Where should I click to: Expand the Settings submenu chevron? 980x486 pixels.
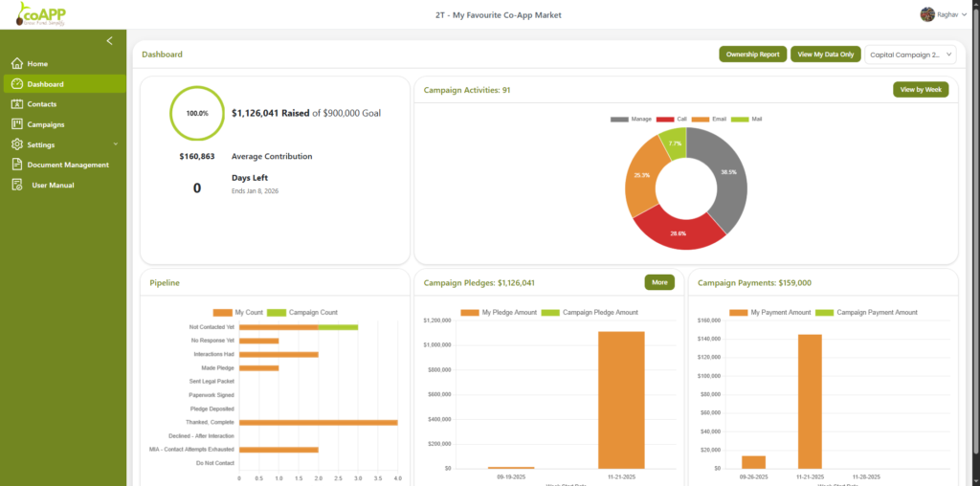(116, 144)
